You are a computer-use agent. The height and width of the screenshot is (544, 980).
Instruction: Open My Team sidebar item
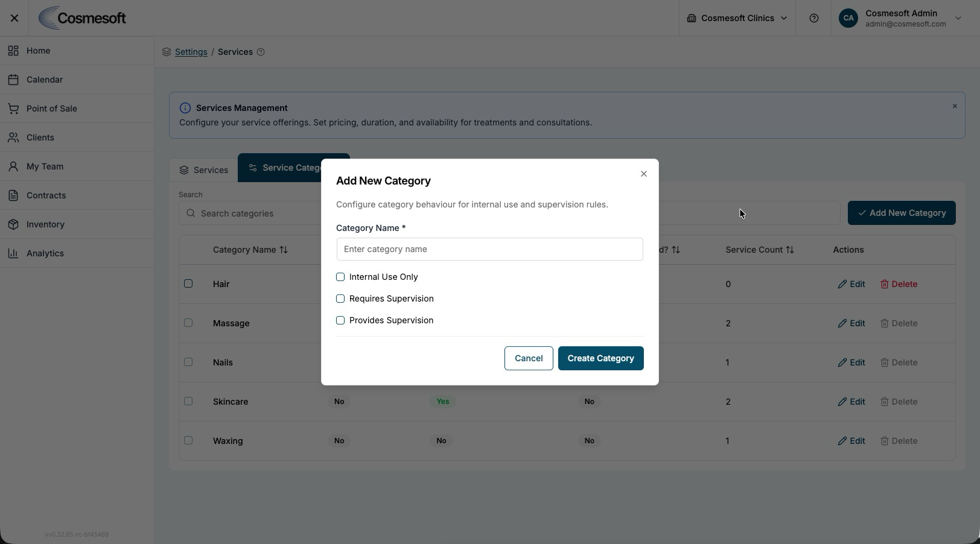point(77,166)
